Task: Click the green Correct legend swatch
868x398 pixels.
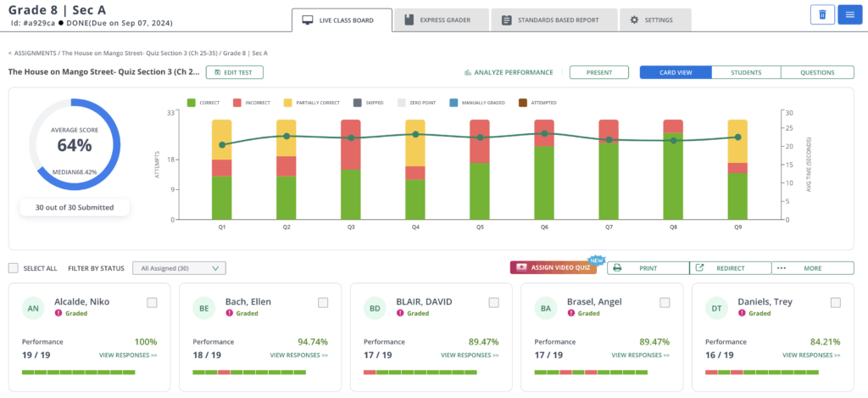Action: (x=192, y=103)
